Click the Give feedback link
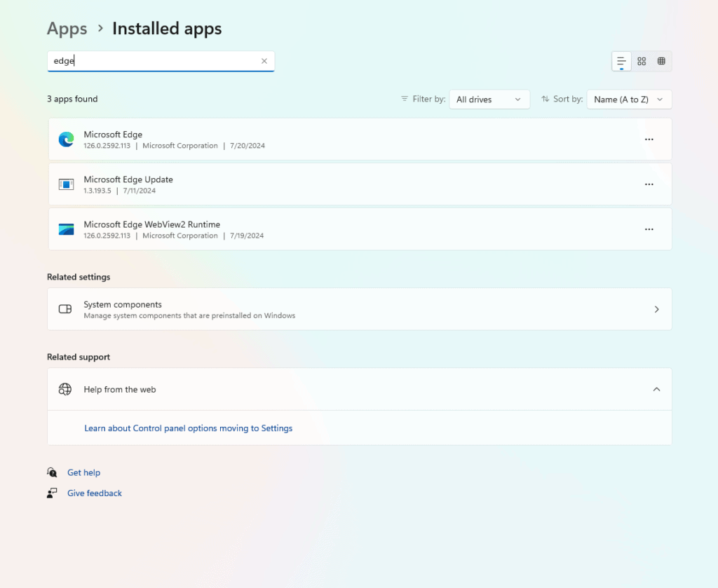718x588 pixels. [95, 493]
